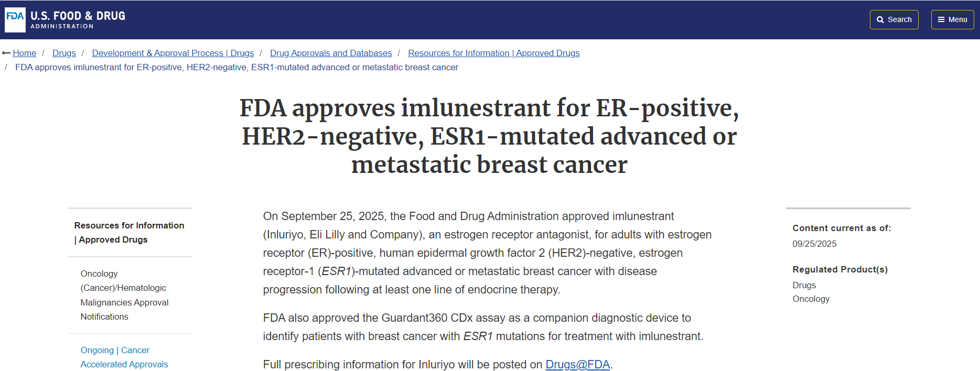Open the Search button in header
The image size is (980, 371).
pyautogui.click(x=894, y=20)
